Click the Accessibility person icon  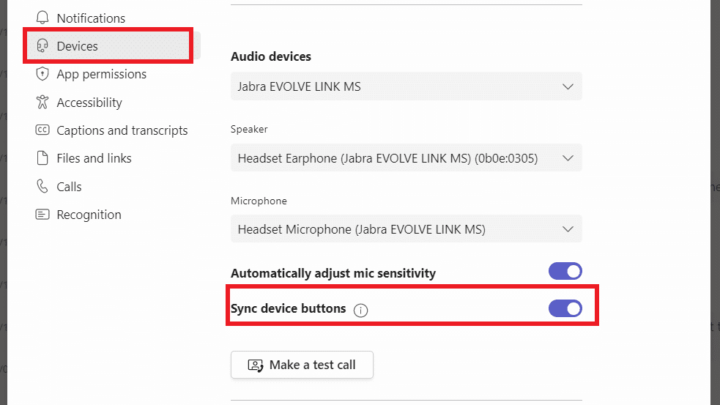click(42, 102)
